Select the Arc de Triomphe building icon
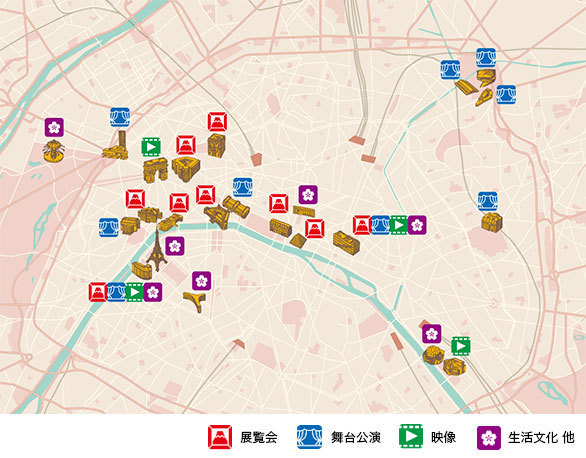The image size is (586, 458). [155, 171]
